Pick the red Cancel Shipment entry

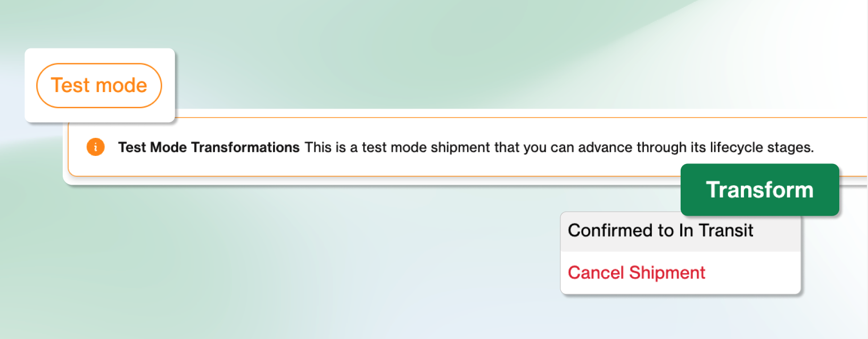(x=636, y=272)
